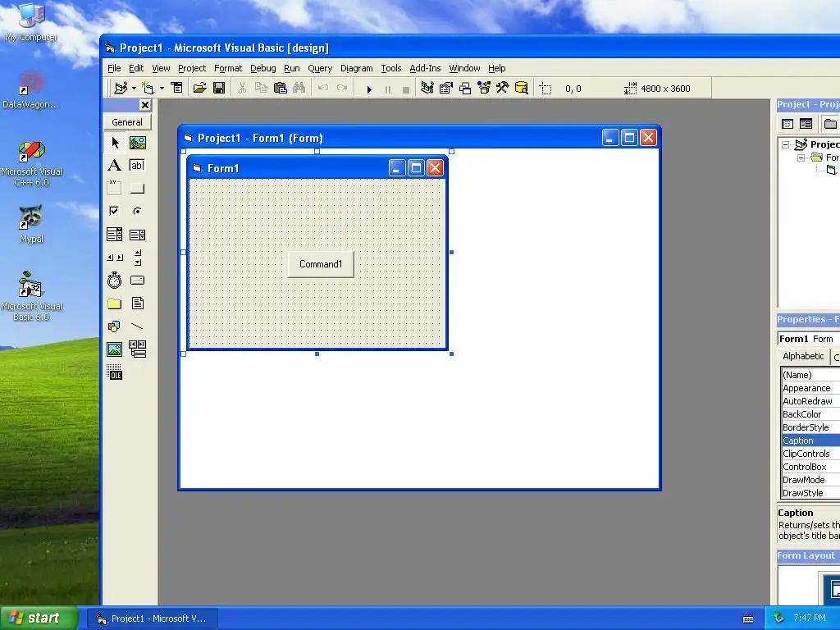Start the program with the Run arrow
The image size is (840, 630).
[369, 89]
